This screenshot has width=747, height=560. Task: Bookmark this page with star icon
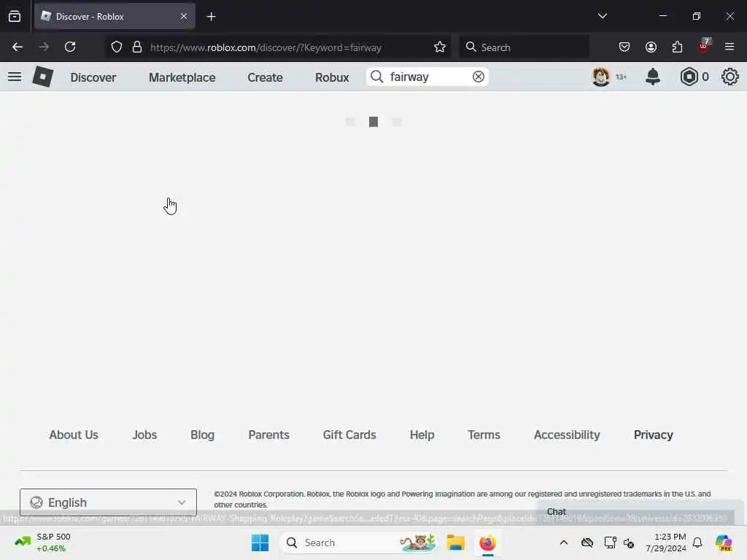(440, 47)
